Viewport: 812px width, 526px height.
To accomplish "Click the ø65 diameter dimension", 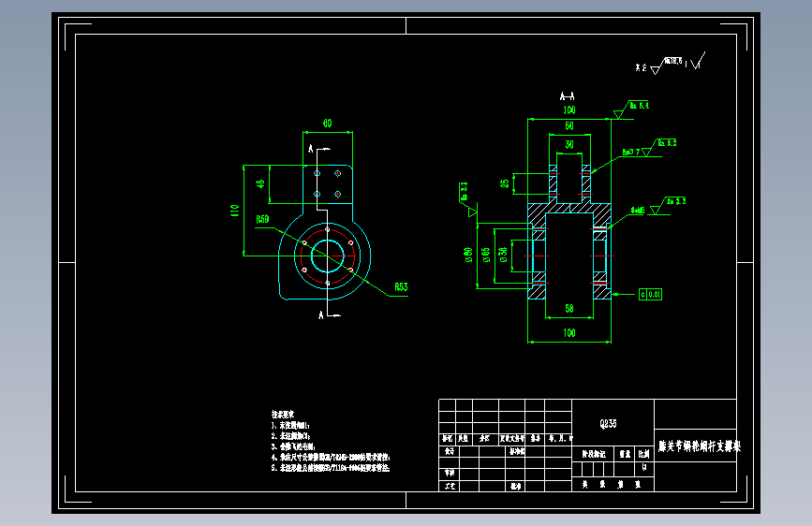I will (x=485, y=255).
